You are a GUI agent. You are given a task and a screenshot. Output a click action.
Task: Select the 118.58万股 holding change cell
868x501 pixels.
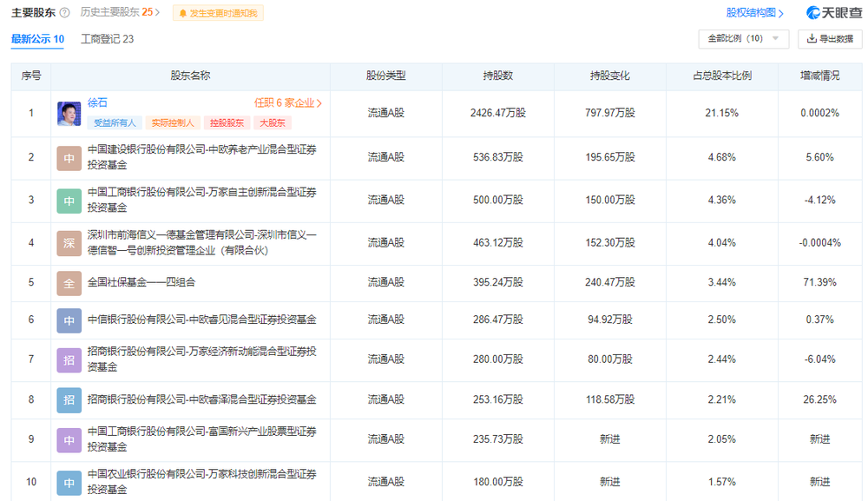pos(609,399)
